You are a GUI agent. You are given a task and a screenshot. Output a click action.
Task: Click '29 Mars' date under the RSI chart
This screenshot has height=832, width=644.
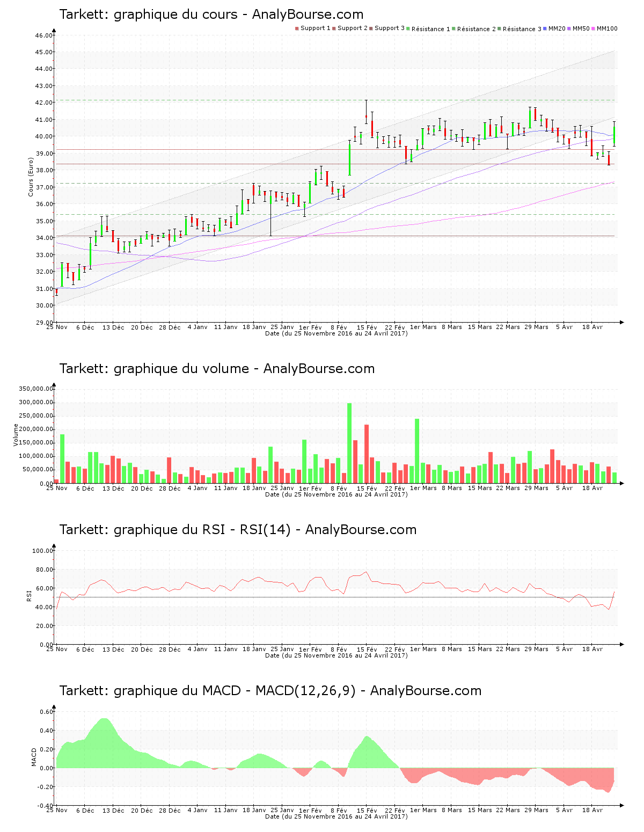(537, 649)
